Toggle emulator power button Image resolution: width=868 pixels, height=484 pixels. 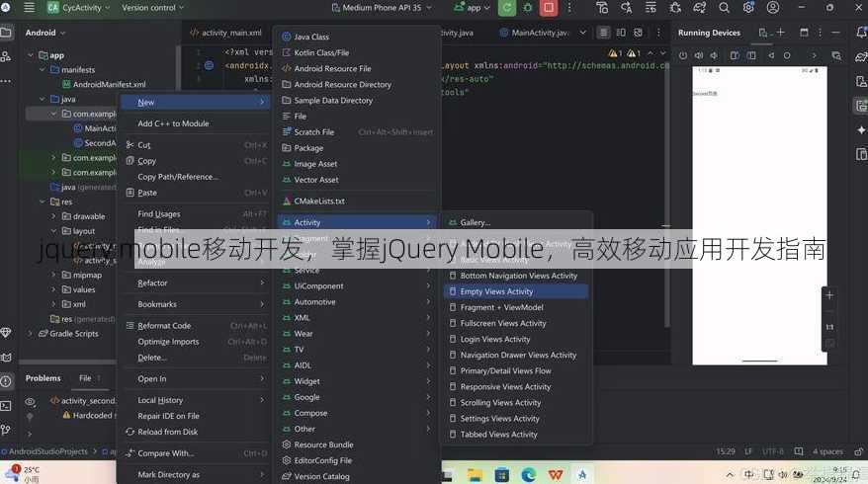(x=682, y=55)
